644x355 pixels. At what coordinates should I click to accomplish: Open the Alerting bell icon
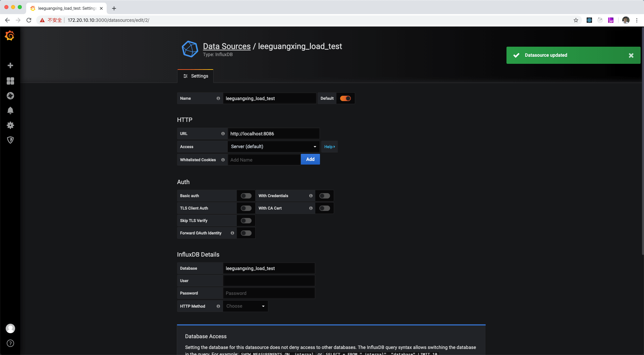pos(10,110)
